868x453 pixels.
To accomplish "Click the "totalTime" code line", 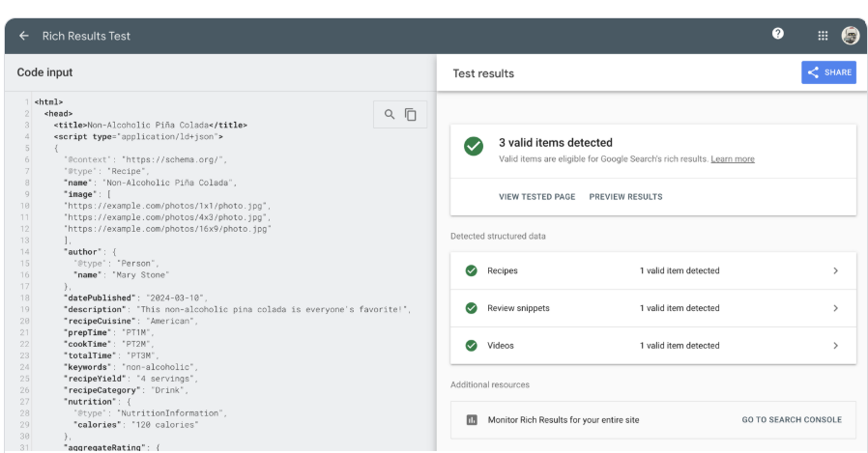I will click(111, 355).
